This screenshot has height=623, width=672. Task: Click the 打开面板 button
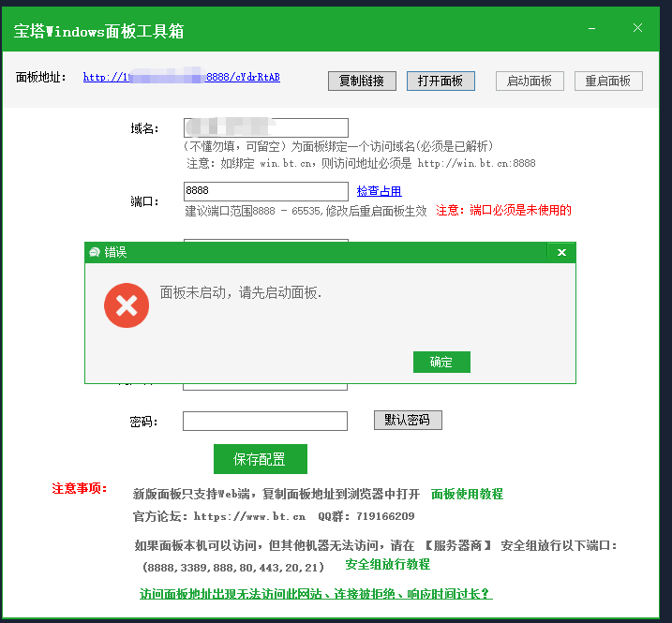[x=441, y=81]
